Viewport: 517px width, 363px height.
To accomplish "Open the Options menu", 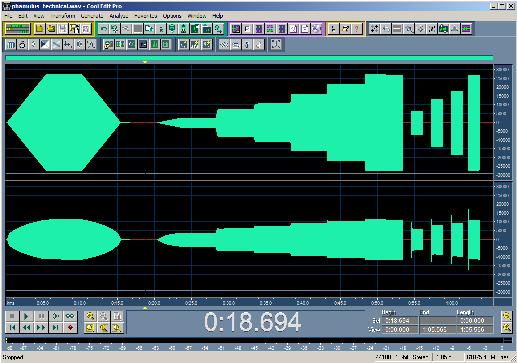I will (x=172, y=16).
